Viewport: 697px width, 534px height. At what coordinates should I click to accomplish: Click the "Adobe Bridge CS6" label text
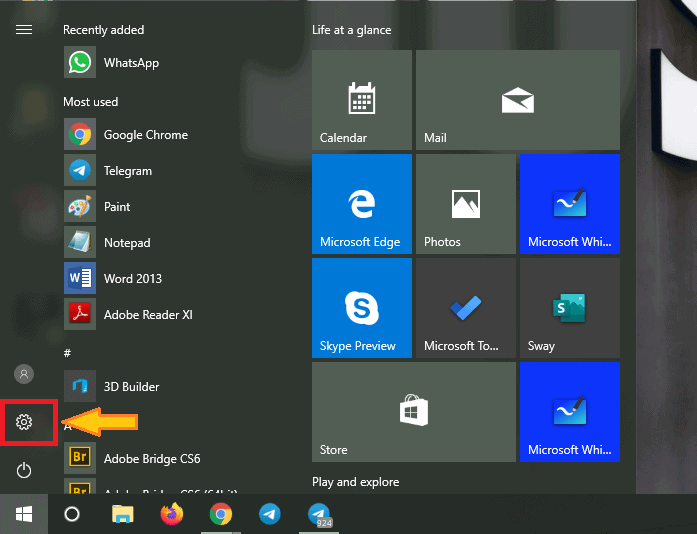click(x=152, y=458)
